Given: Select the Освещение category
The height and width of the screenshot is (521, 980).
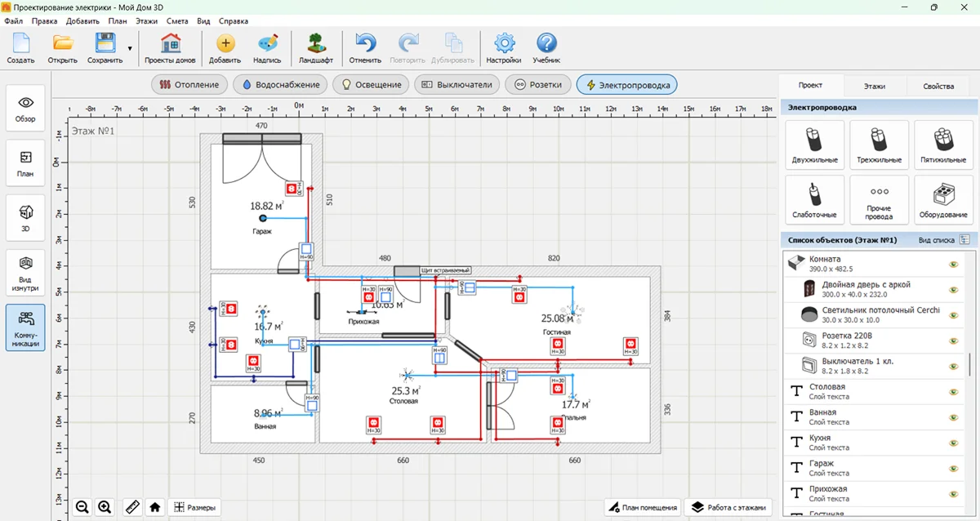Looking at the screenshot, I should [372, 84].
